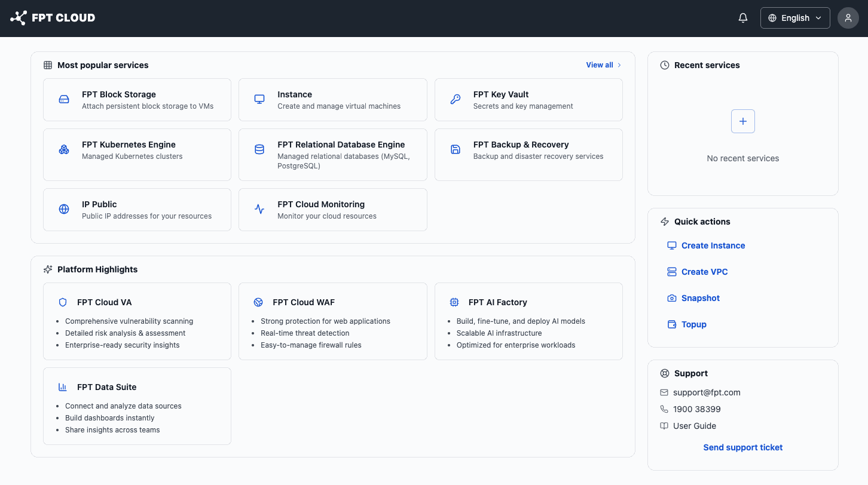The height and width of the screenshot is (485, 868).
Task: Click 'Comprehensive vulnerability scanning' bullet
Action: pos(129,321)
